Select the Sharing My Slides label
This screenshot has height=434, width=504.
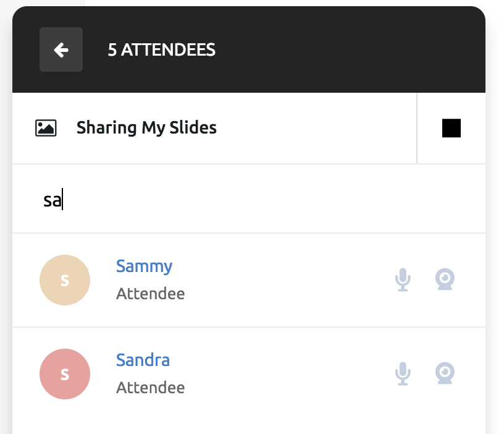click(146, 128)
